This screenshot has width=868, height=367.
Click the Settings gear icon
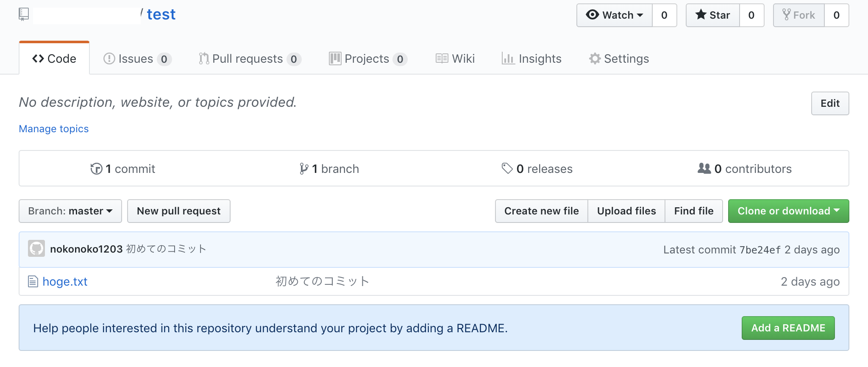pos(595,58)
